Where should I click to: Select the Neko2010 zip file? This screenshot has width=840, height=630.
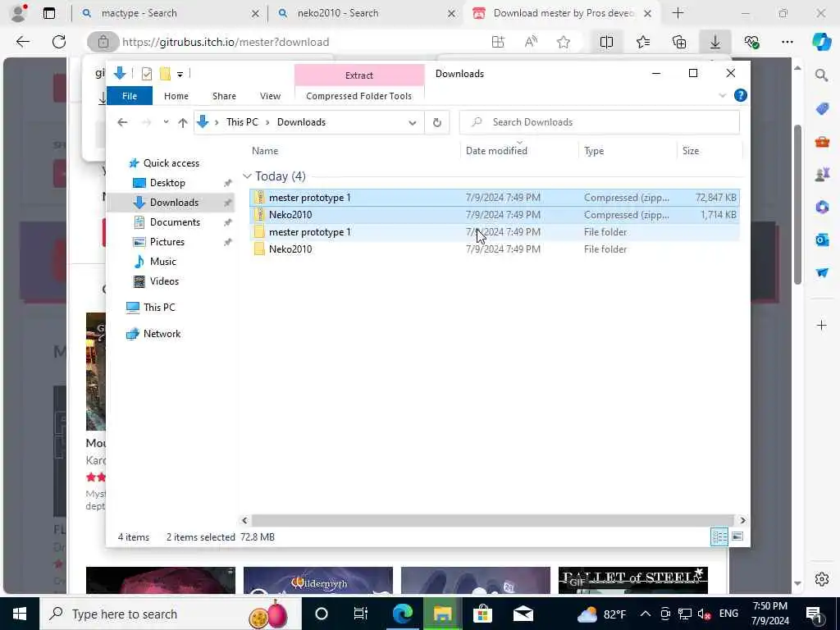point(495,215)
